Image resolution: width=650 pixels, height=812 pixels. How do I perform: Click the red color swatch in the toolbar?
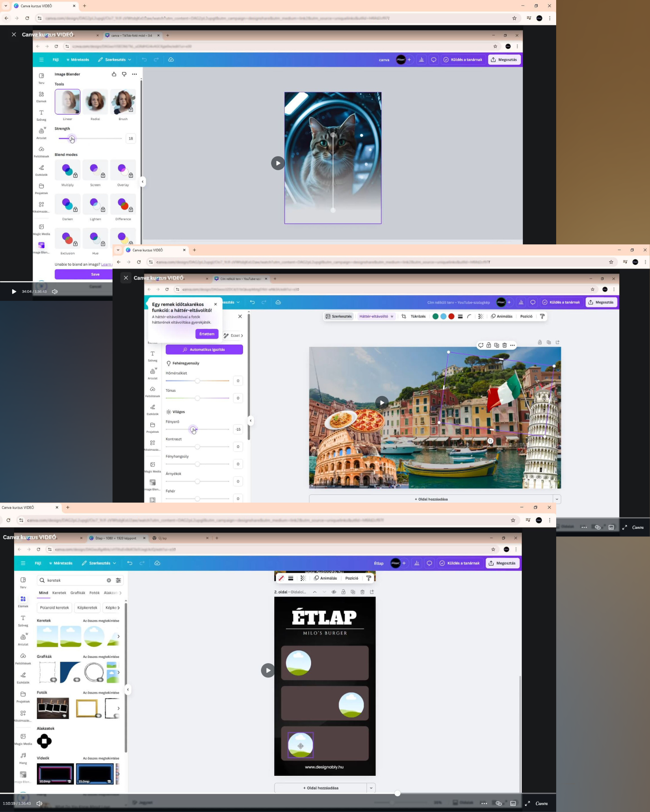(x=451, y=316)
